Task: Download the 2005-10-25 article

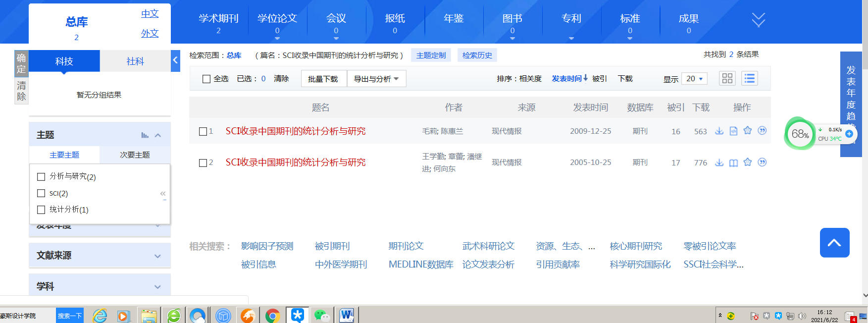Action: (x=719, y=162)
